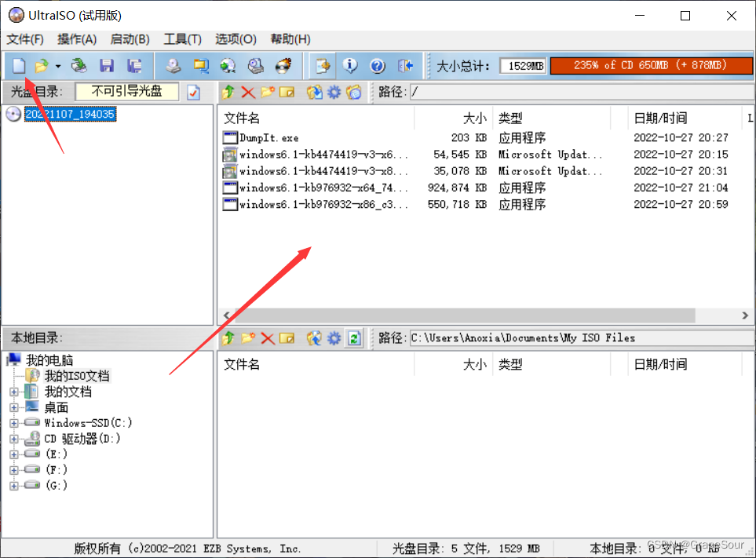Click the Up folder icon in local toolbar

coord(228,338)
